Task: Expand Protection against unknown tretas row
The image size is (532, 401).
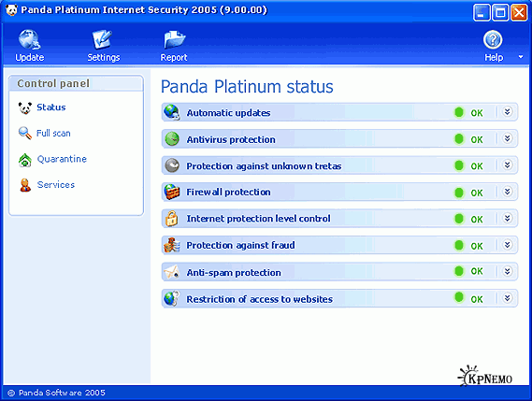Action: [x=508, y=165]
